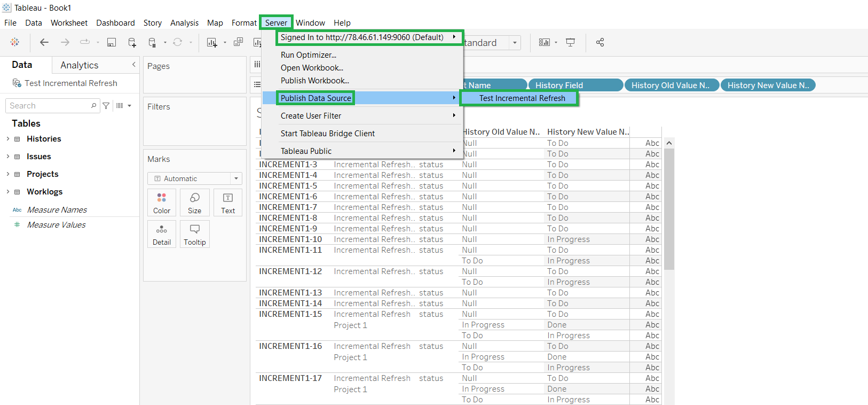The width and height of the screenshot is (868, 405).
Task: Choose Run Optimizer from the Server menu
Action: [x=309, y=55]
